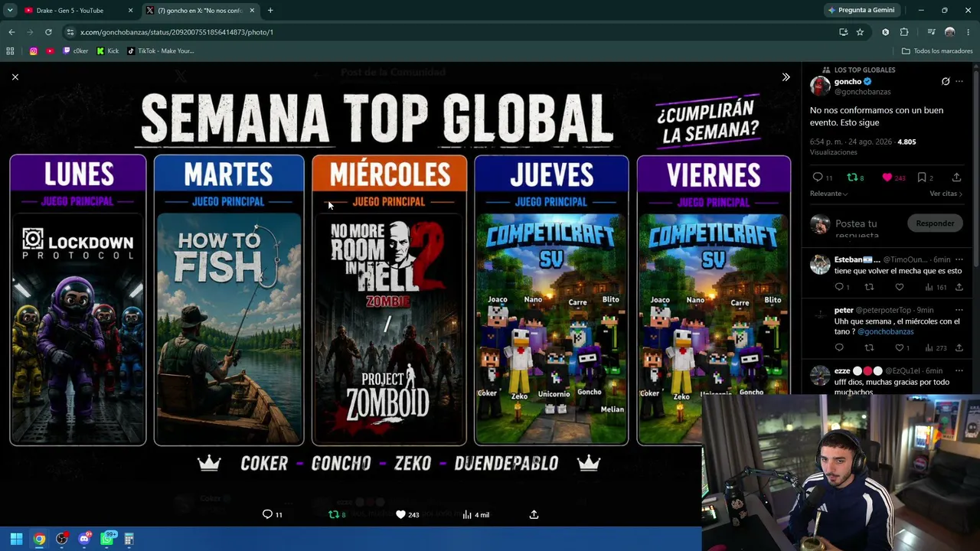Open the Chrome extensions menu
This screenshot has width=980, height=551.
point(904,32)
